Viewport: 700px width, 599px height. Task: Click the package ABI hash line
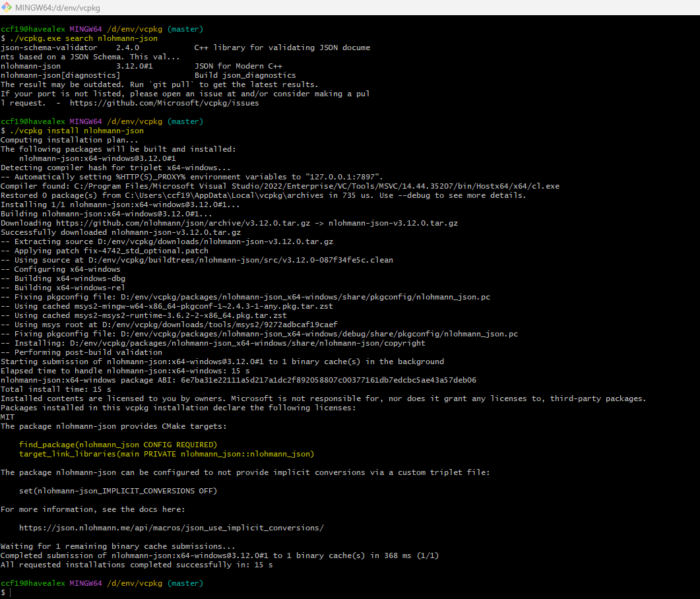[238, 380]
